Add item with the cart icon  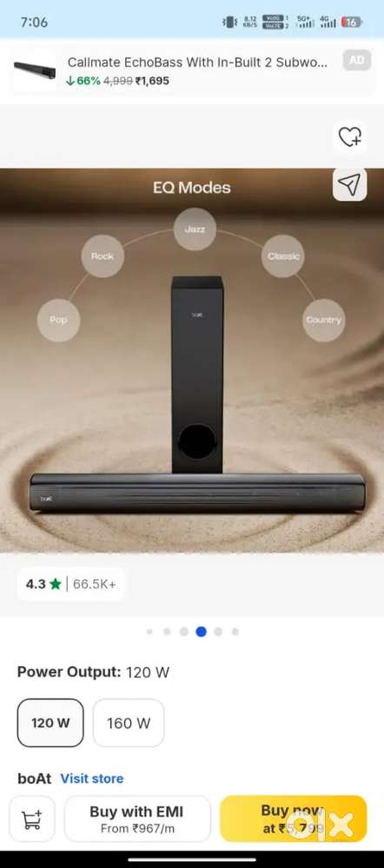[32, 818]
